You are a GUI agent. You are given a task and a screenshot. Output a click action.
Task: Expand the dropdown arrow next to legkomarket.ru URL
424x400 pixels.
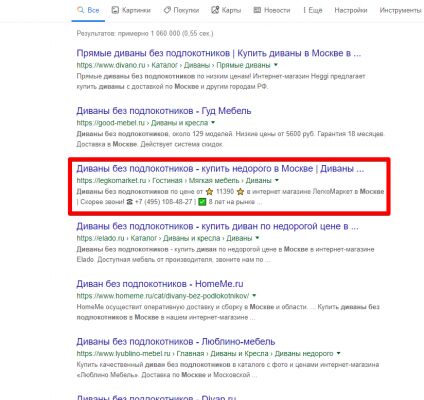[276, 180]
